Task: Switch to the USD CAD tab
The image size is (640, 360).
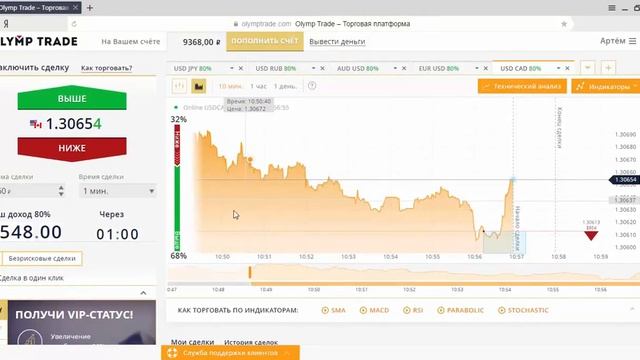Action: click(x=520, y=69)
